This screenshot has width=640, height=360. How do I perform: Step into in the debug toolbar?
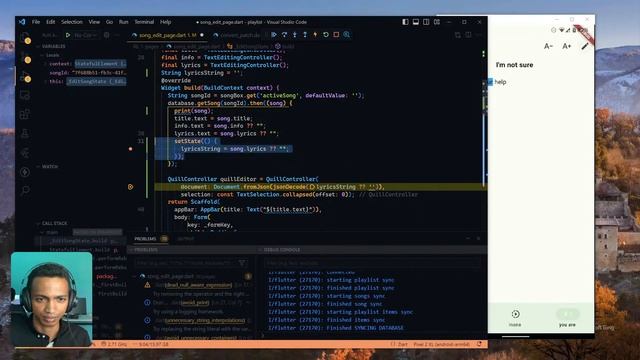(295, 35)
